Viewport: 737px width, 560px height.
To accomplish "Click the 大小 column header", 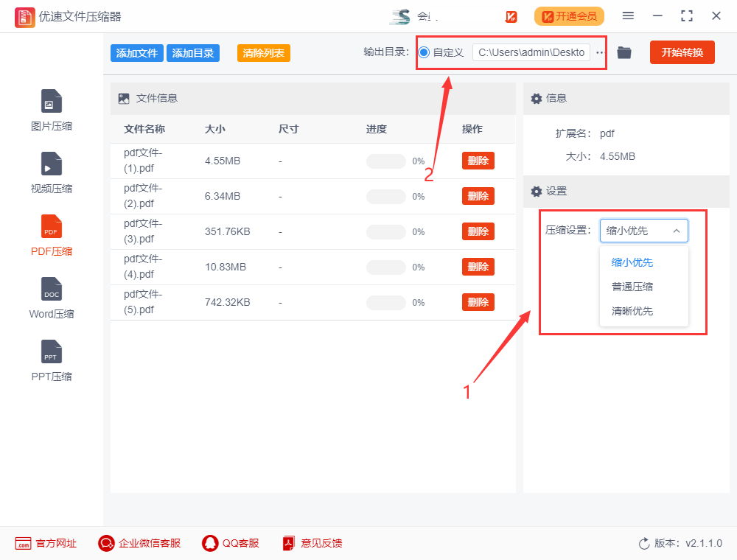I will click(x=214, y=129).
